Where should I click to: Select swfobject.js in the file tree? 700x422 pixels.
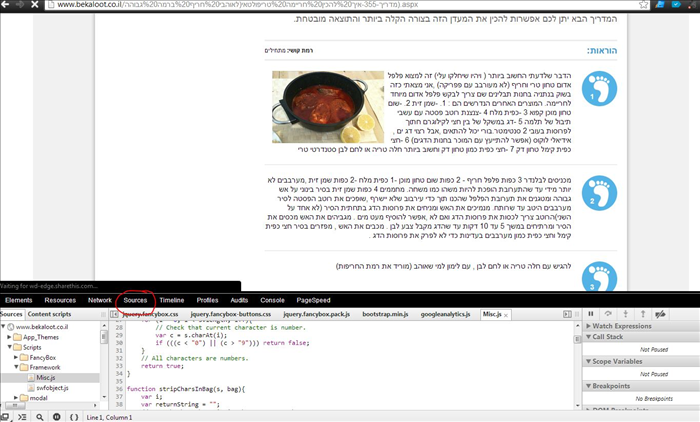pyautogui.click(x=53, y=387)
